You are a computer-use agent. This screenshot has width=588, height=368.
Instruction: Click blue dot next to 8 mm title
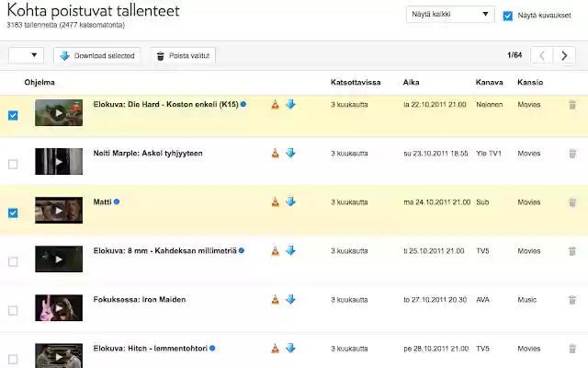click(242, 250)
